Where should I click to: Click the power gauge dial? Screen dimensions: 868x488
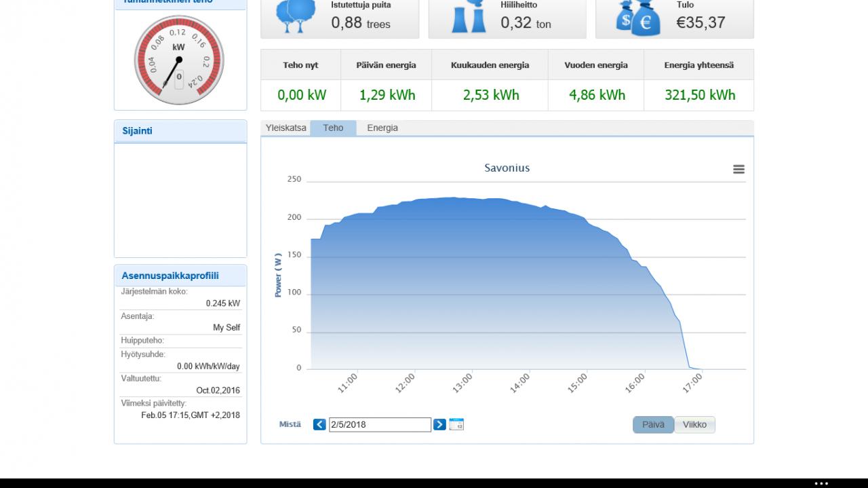(179, 60)
